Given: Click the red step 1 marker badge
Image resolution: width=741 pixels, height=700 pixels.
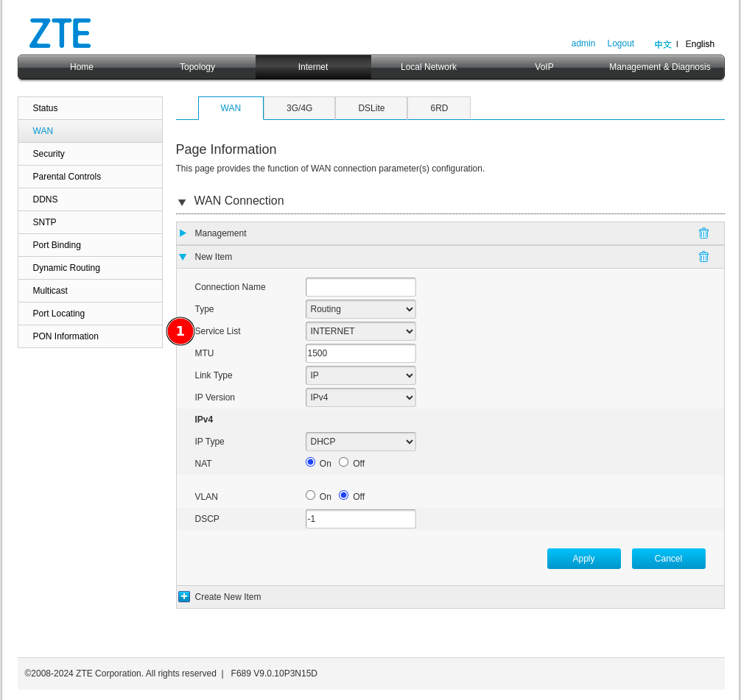Looking at the screenshot, I should (x=180, y=331).
